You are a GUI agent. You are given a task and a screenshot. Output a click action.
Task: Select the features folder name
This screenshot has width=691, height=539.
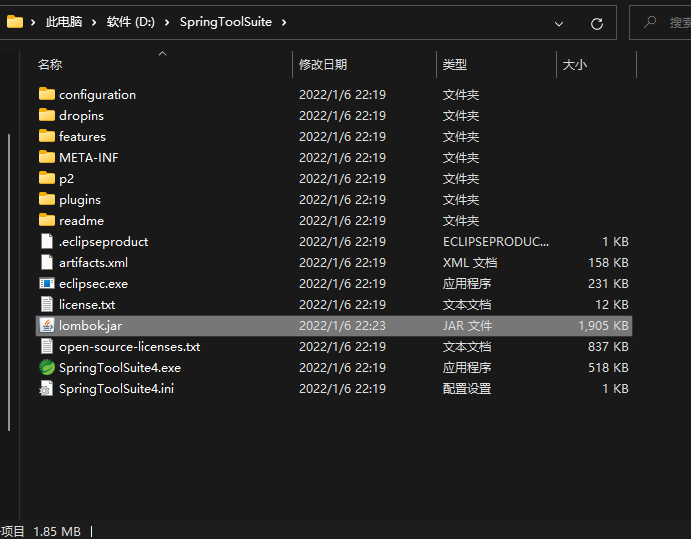tap(82, 137)
